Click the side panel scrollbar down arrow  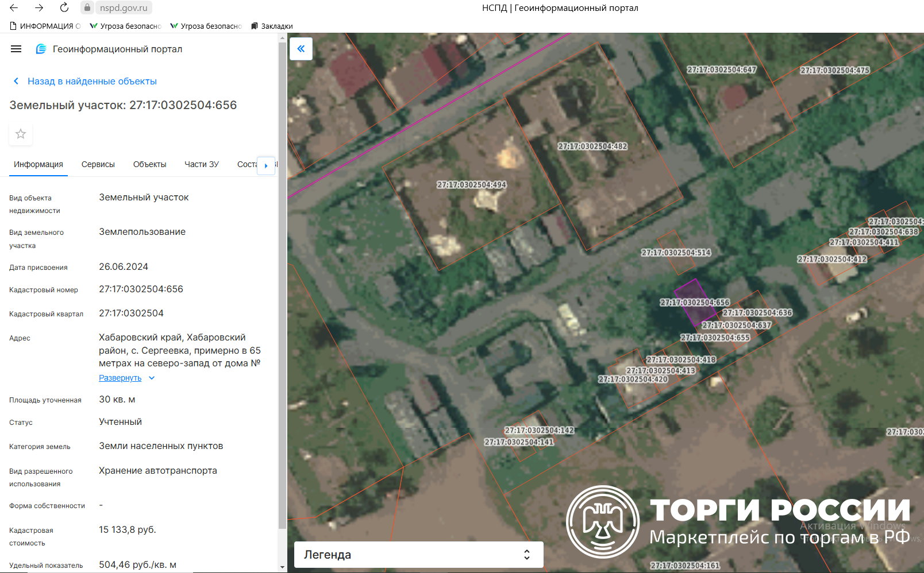point(282,567)
